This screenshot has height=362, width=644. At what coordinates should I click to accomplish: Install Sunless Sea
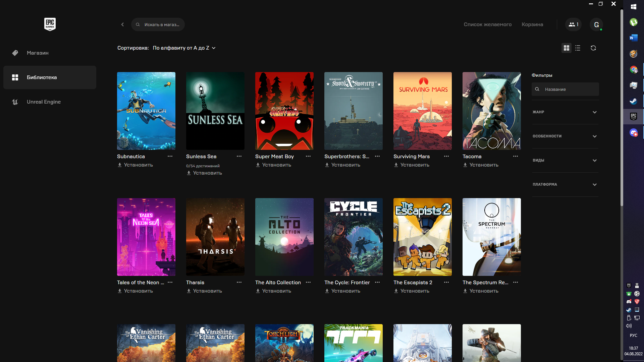(x=204, y=173)
